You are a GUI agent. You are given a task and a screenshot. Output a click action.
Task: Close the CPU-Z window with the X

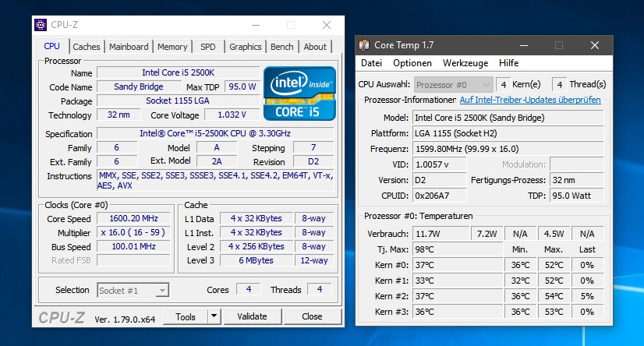(x=327, y=26)
